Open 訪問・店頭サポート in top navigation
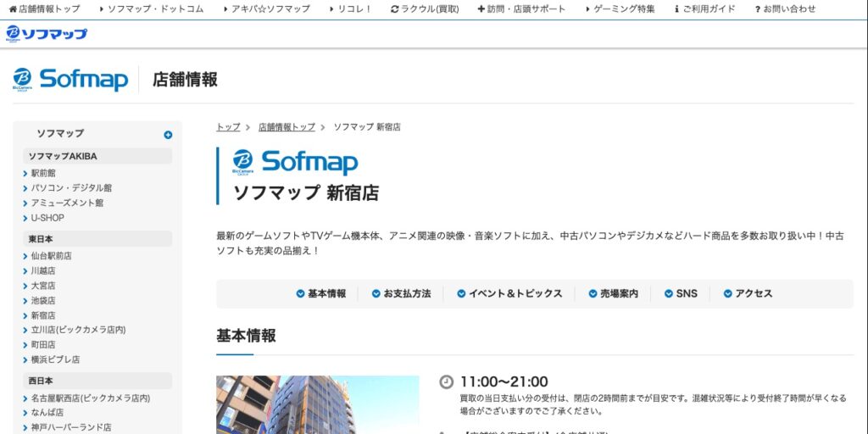This screenshot has width=868, height=434. [521, 8]
